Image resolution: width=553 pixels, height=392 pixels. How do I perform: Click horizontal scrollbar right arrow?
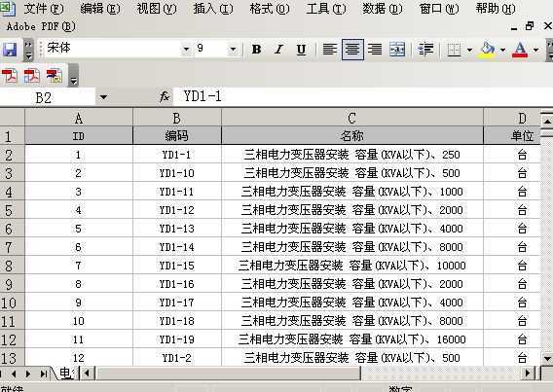coord(528,373)
